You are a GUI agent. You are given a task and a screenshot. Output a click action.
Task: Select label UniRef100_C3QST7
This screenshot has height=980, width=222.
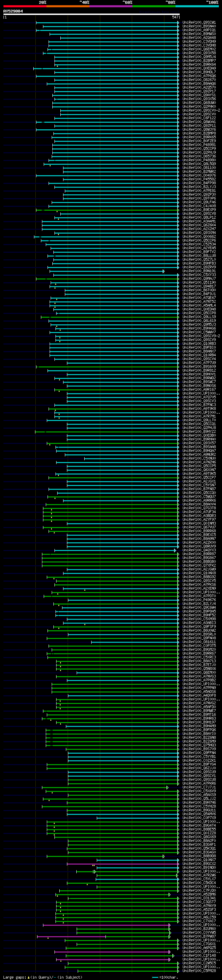199,902
